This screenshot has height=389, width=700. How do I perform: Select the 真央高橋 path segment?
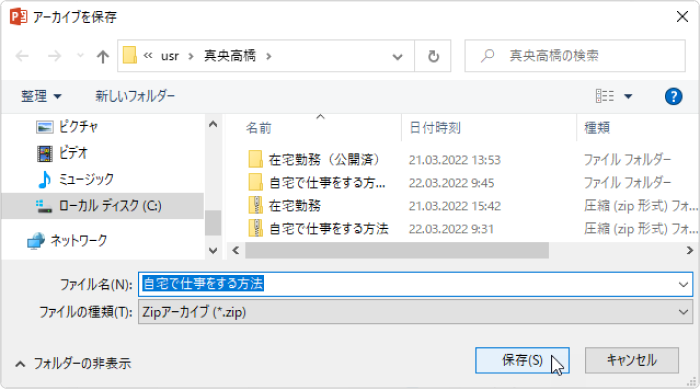[x=230, y=56]
